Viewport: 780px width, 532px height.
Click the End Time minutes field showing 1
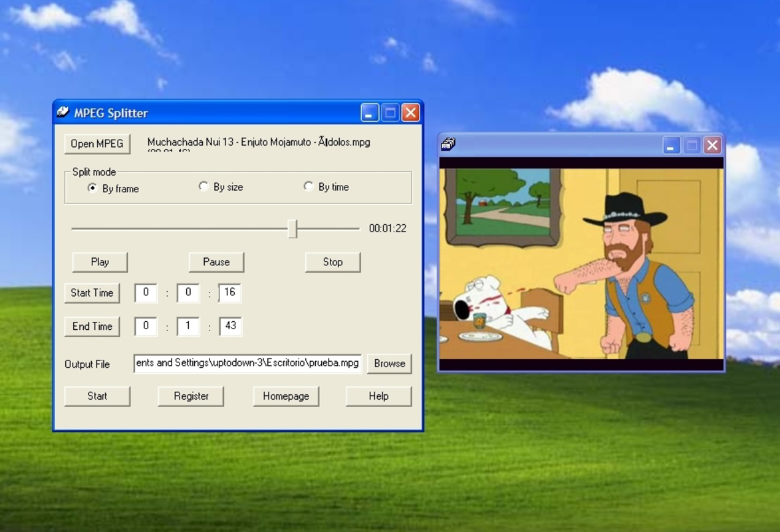point(188,326)
